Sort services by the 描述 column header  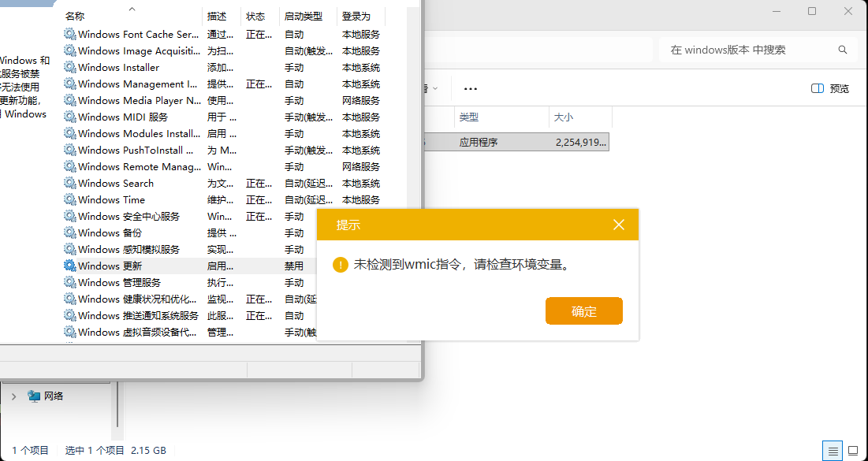pos(217,17)
